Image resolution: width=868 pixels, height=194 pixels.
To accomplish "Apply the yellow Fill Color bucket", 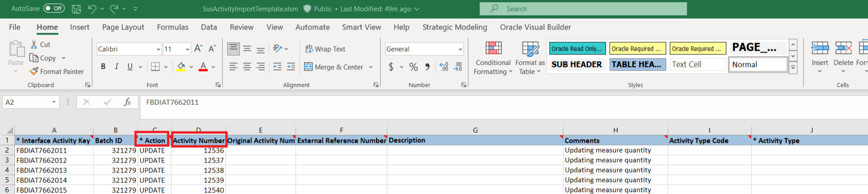I will [x=181, y=67].
